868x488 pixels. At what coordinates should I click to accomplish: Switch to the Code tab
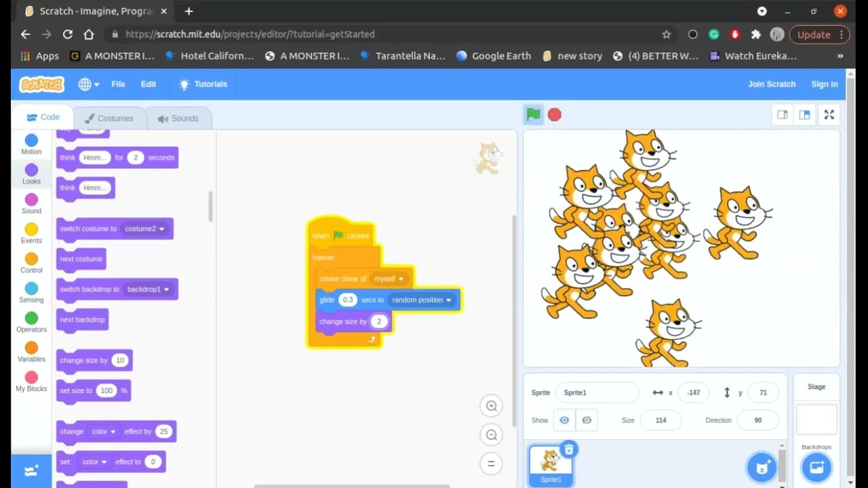[x=43, y=117]
